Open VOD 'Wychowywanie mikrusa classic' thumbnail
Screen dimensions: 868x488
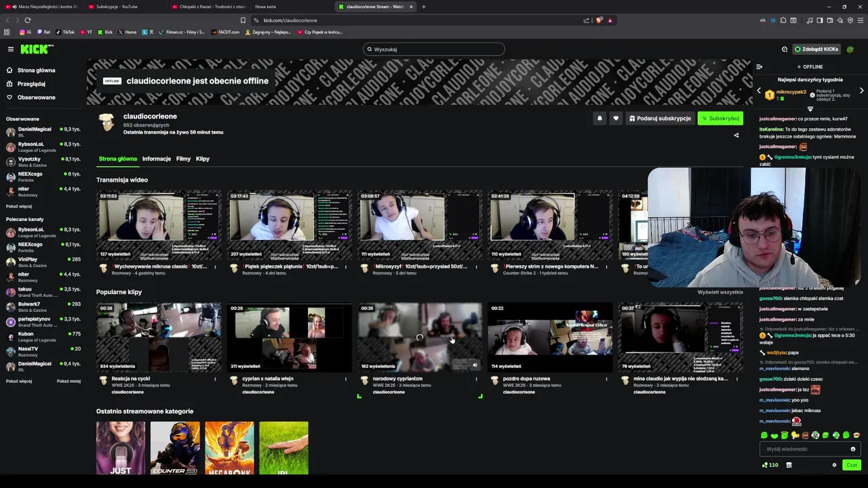tap(159, 226)
